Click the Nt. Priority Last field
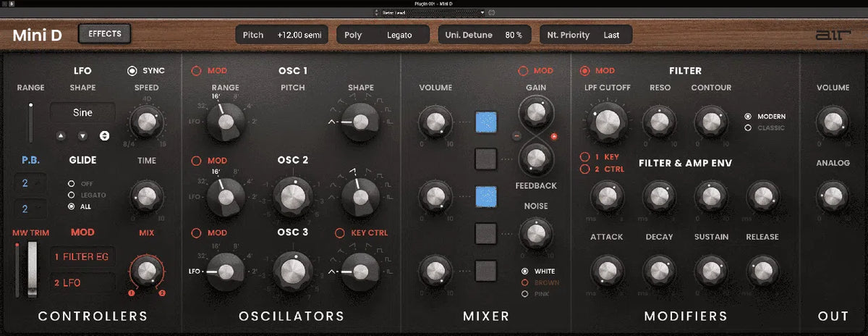868x336 pixels. point(586,35)
